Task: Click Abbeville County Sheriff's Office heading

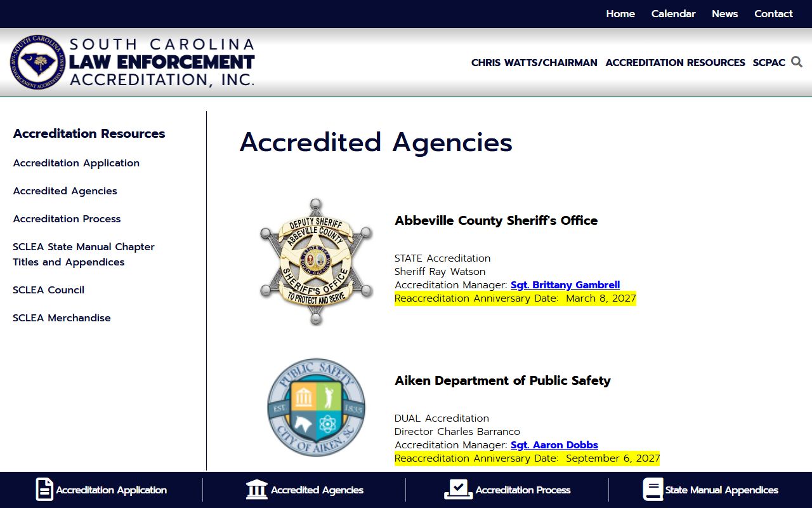Action: pyautogui.click(x=496, y=220)
